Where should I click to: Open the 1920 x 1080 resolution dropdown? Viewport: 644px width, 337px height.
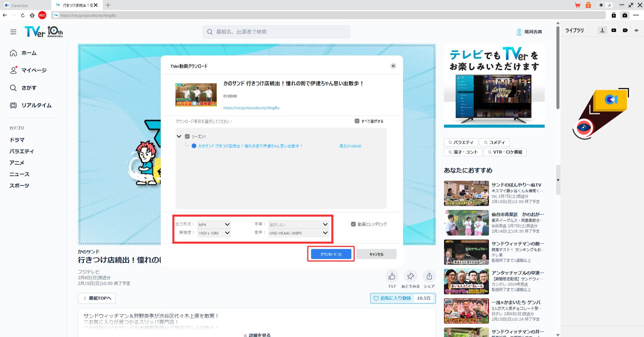point(213,233)
